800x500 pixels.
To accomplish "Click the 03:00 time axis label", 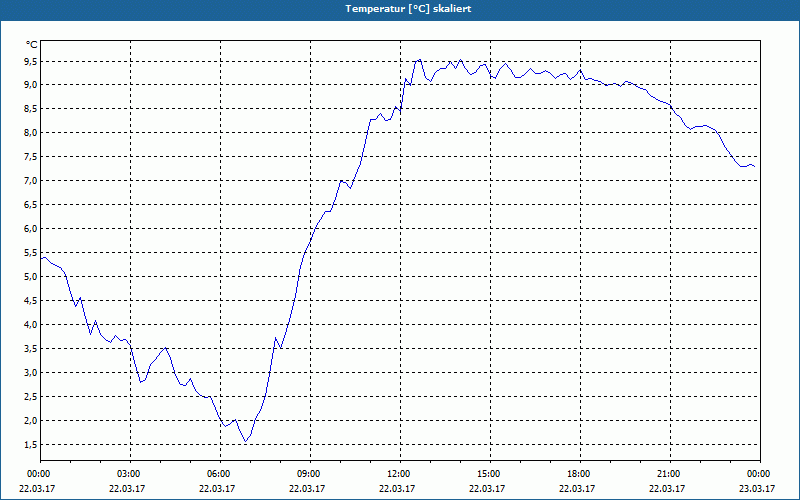I will (x=130, y=474).
